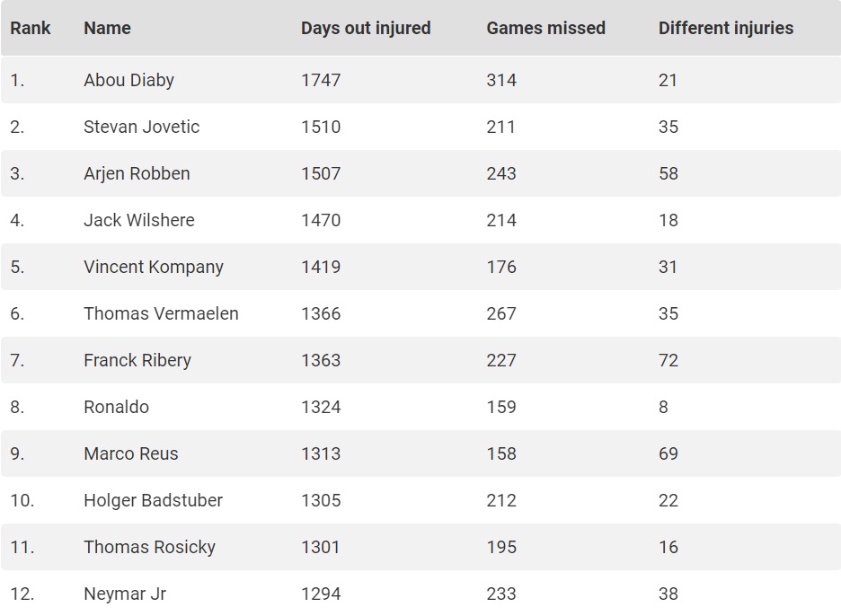Screen dimensions: 841x616
Task: Click the 1747 days injured value
Action: tap(321, 80)
